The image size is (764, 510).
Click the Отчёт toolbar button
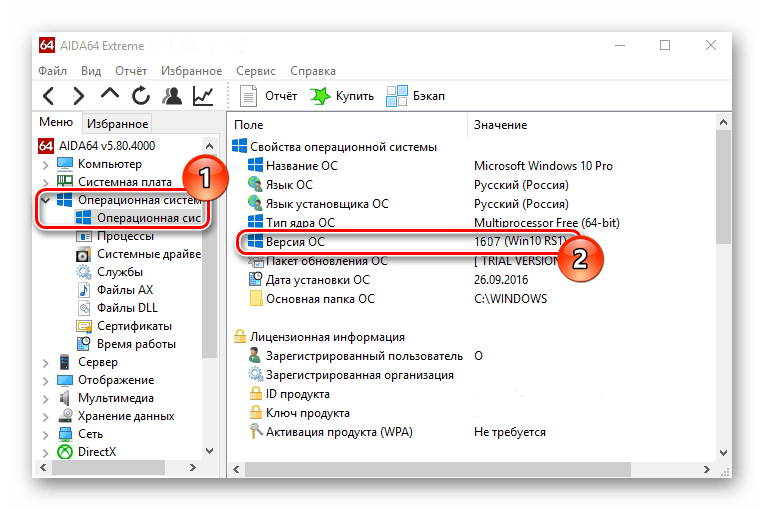[x=268, y=96]
